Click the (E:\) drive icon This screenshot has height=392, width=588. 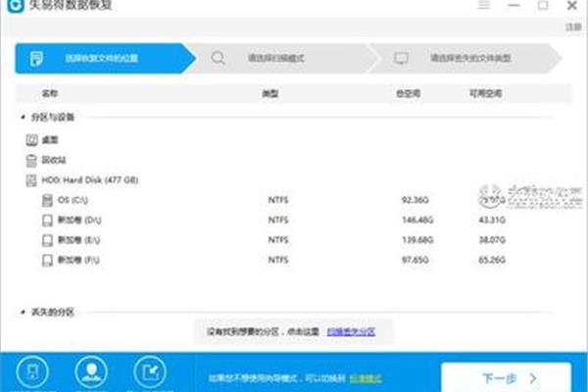point(47,240)
